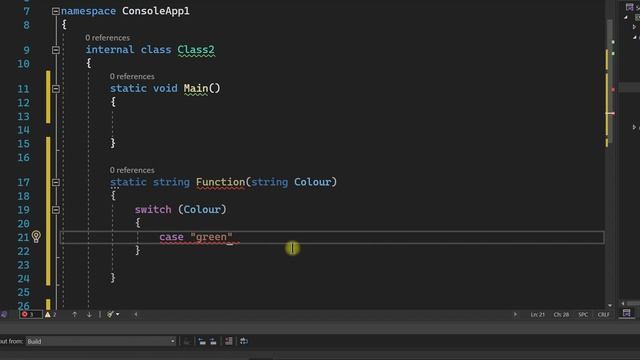This screenshot has height=360, width=640.
Task: Go to previous message in Output toolbar
Action: (202, 341)
